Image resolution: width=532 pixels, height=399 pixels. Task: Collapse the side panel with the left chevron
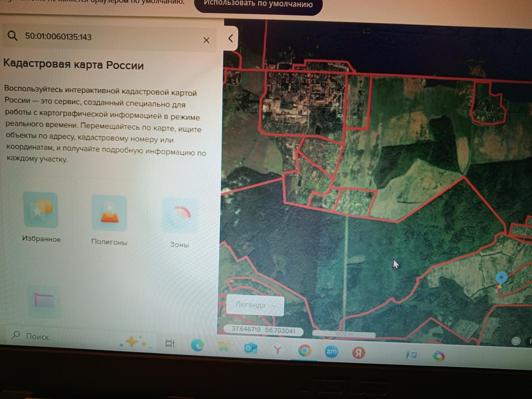231,39
